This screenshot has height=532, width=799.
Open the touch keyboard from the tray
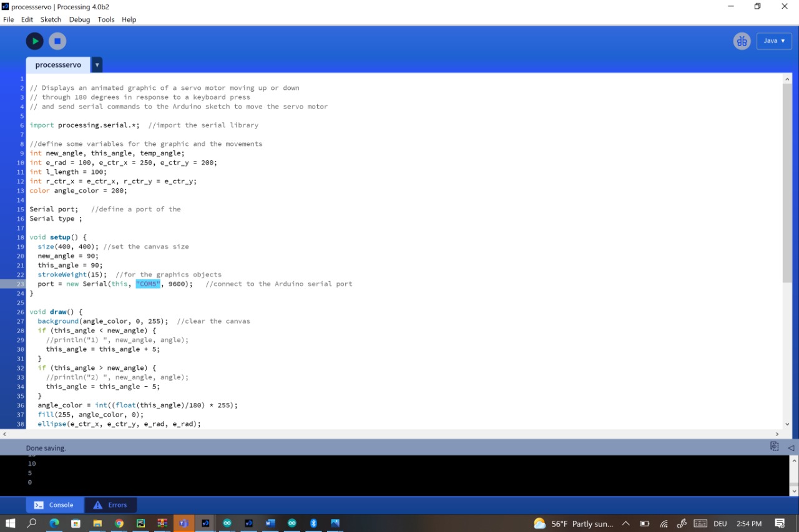click(700, 524)
